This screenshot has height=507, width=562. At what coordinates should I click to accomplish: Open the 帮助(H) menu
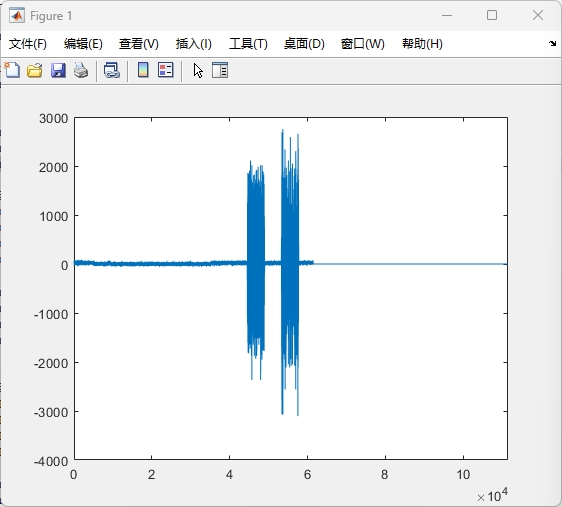(x=422, y=44)
